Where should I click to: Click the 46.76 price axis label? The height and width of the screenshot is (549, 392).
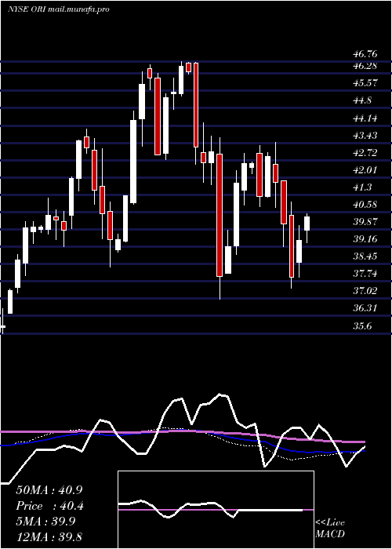[x=365, y=54]
